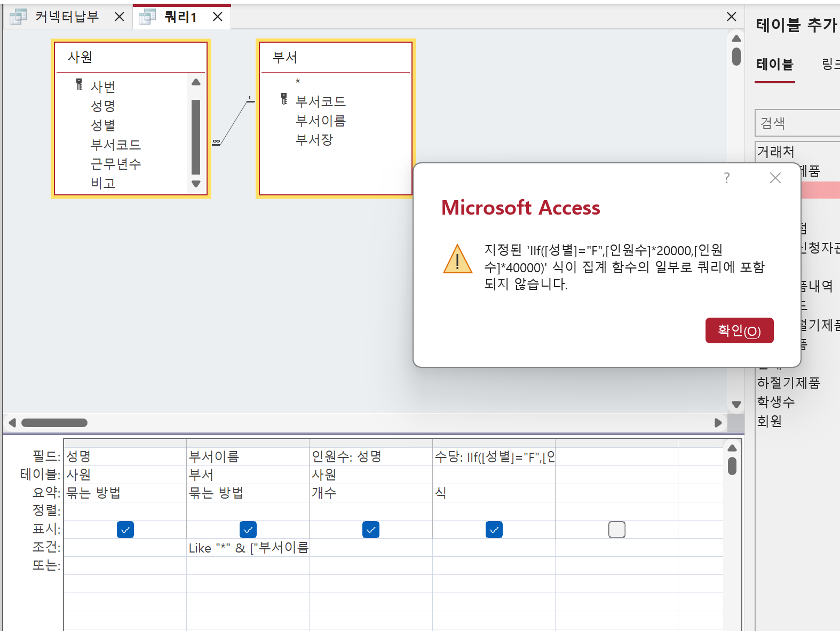Open the 요약 dropdown cell showing 개수
The image size is (840, 631).
coord(370,493)
